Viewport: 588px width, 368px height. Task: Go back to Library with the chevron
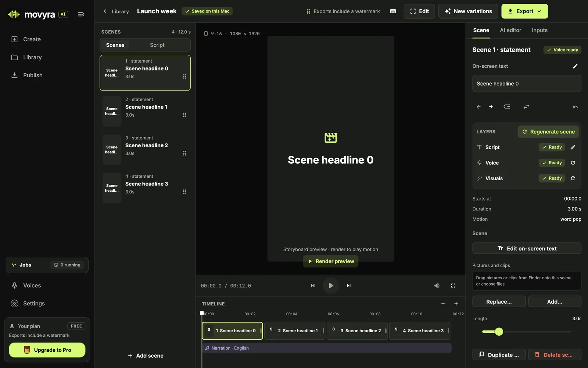point(105,11)
